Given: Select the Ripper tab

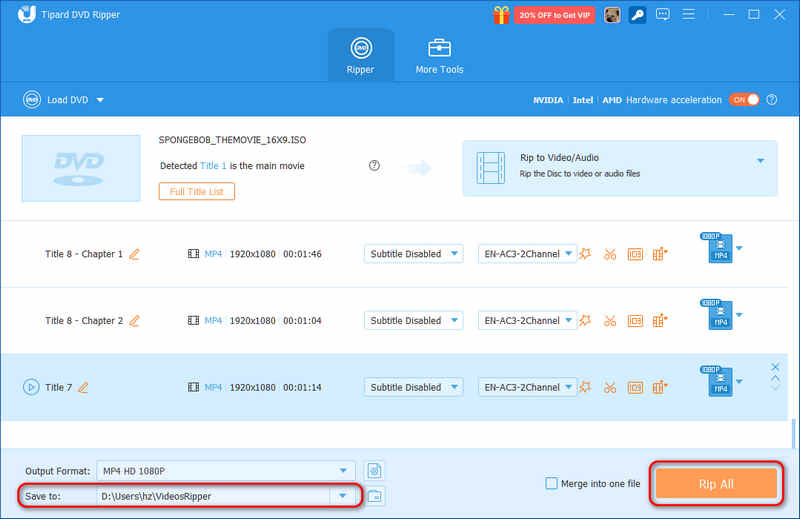Looking at the screenshot, I should (x=361, y=56).
